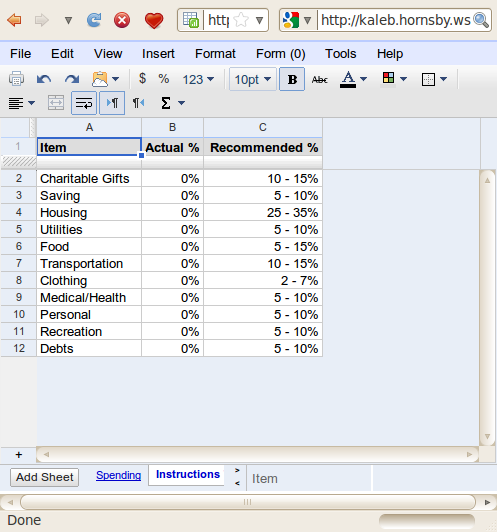This screenshot has width=497, height=532.
Task: Click the Redo icon
Action: [72, 79]
